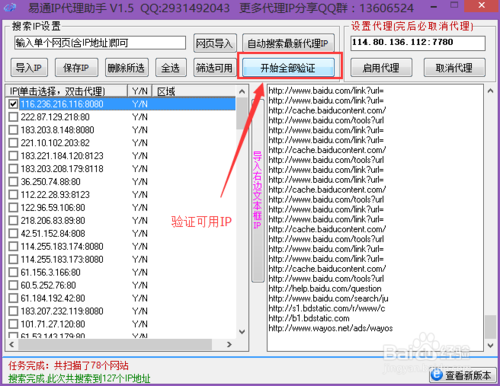Viewport: 500px width, 386px height.
Task: Select row 61.156.3.166:80
Action: point(121,272)
